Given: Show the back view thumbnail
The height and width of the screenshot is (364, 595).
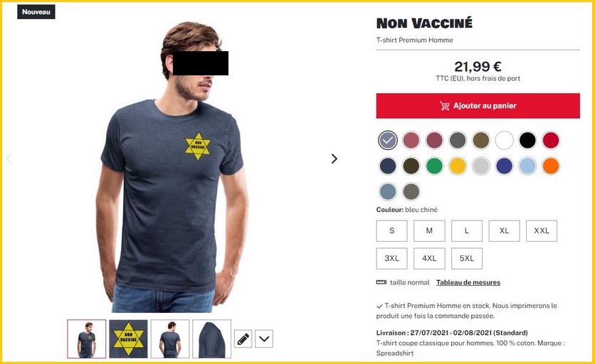Looking at the screenshot, I should coord(170,339).
